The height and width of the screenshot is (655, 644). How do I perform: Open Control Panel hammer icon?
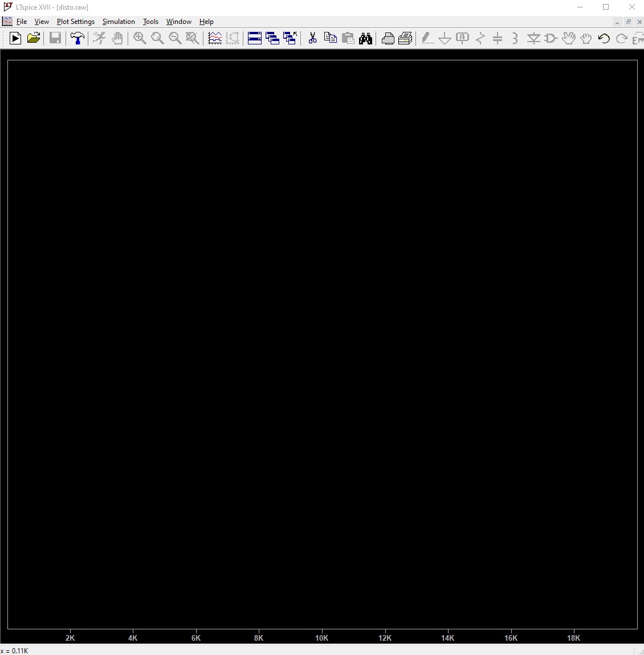click(x=77, y=38)
